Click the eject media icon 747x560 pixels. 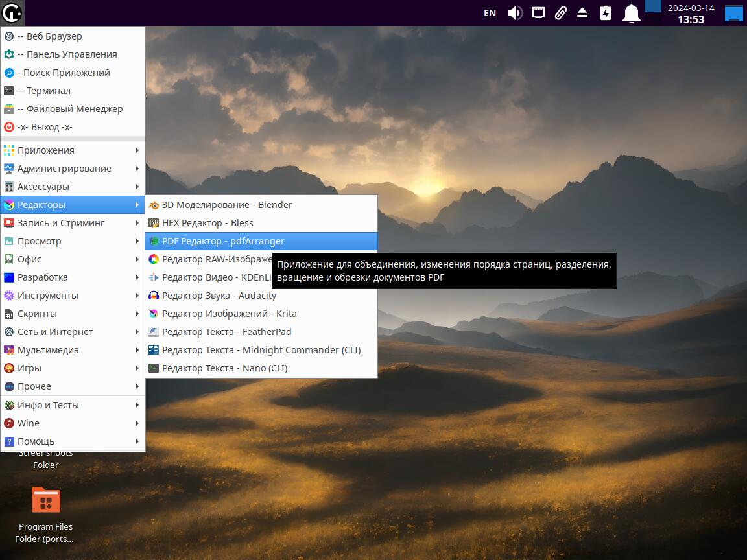582,13
